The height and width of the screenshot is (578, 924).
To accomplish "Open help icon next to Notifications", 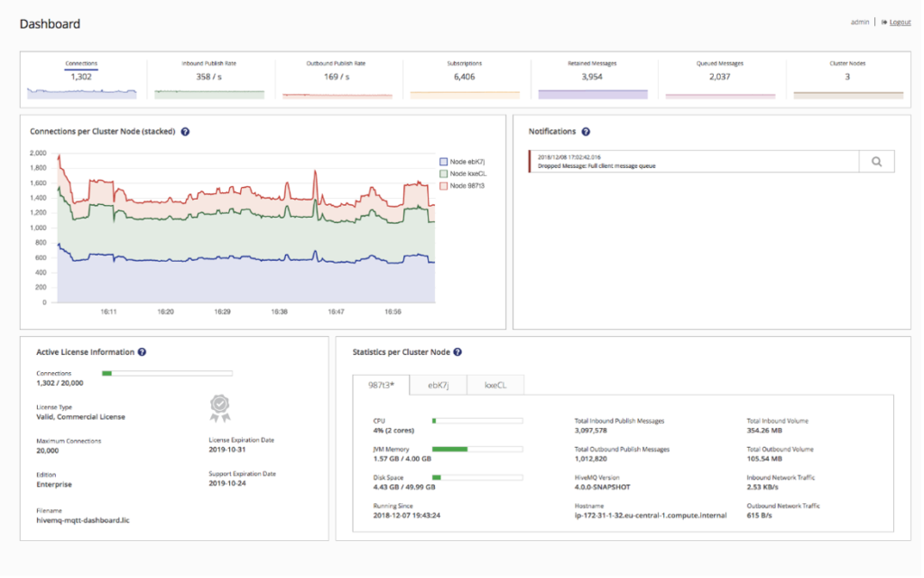I will point(586,132).
